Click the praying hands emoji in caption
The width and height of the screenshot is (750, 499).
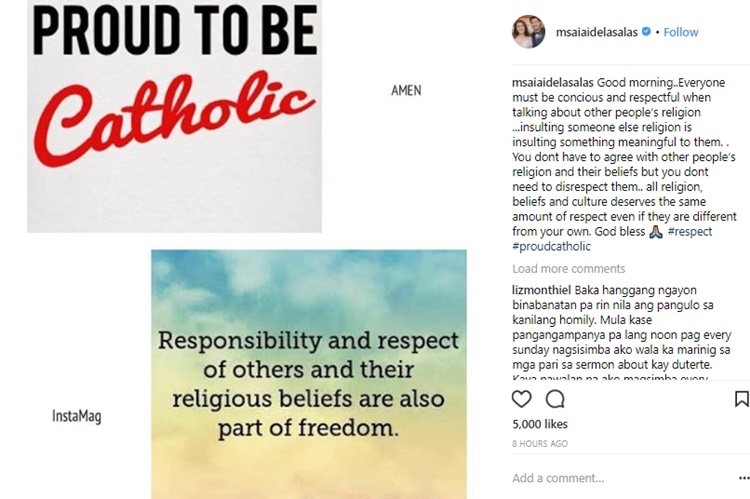coord(656,231)
